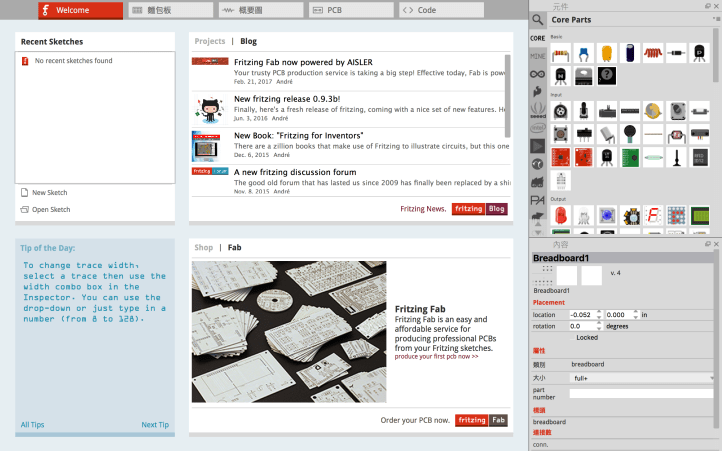The image size is (722, 451).
Task: Choose the mystery part question mark icon
Action: click(606, 75)
